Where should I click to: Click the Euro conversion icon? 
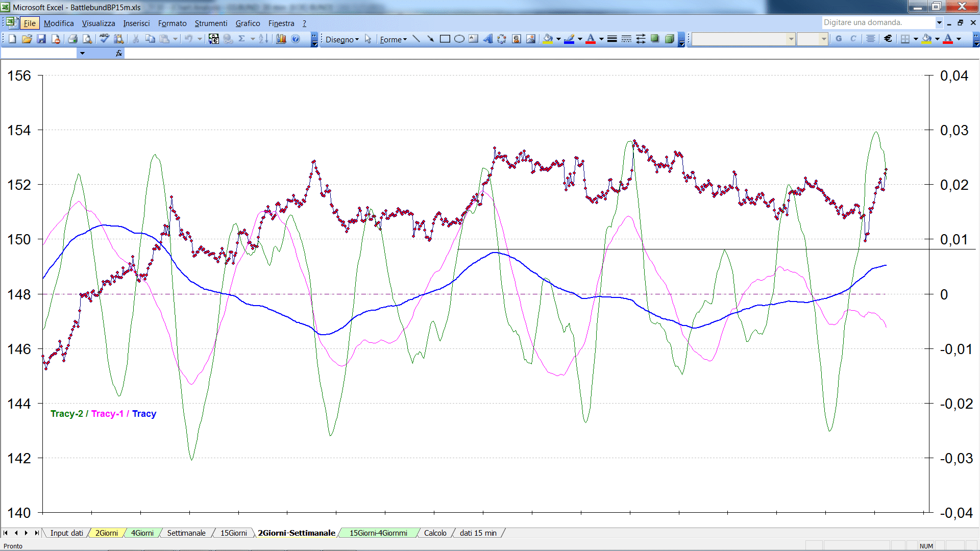(x=214, y=39)
